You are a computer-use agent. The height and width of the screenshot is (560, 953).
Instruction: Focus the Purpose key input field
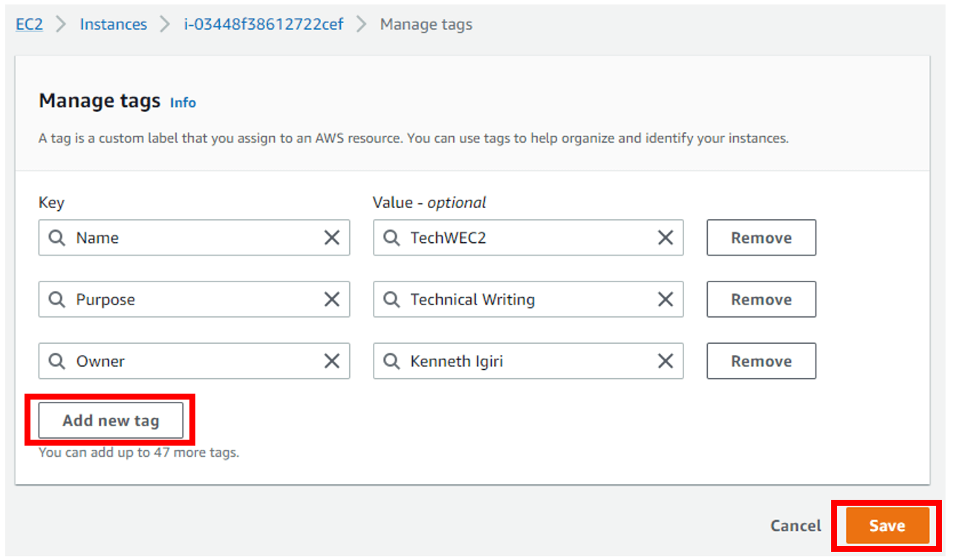pyautogui.click(x=193, y=299)
